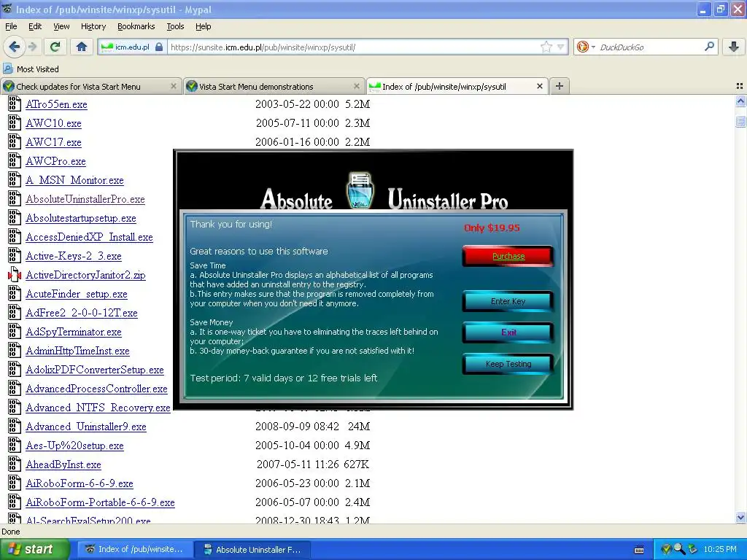Click the Most Visited bookmarks icon
Viewport: 747px width, 560px height.
[8, 69]
